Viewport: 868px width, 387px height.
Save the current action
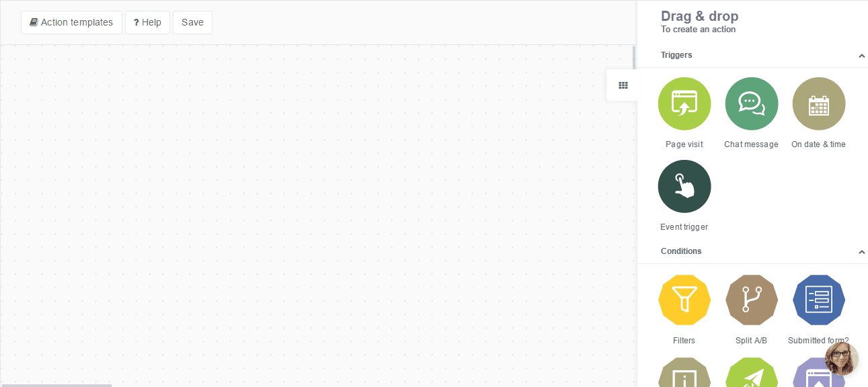tap(192, 22)
